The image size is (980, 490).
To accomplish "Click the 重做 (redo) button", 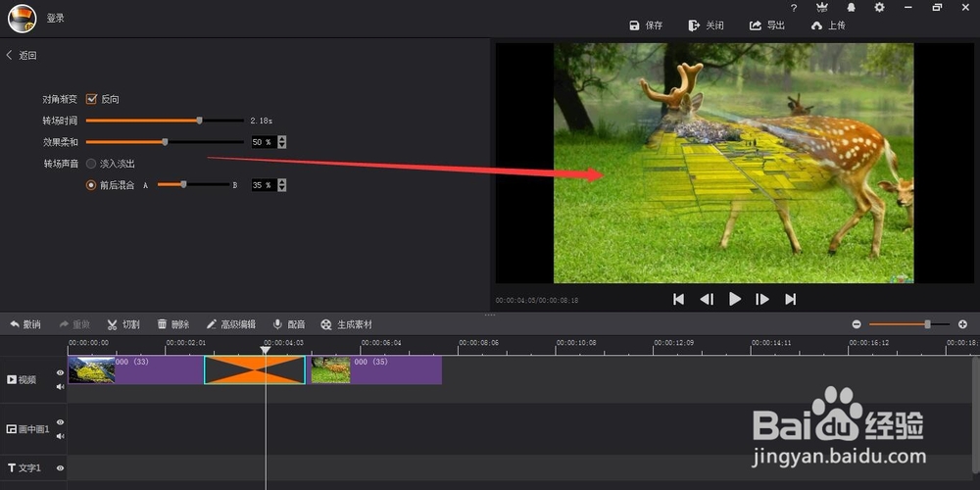I will [x=75, y=324].
